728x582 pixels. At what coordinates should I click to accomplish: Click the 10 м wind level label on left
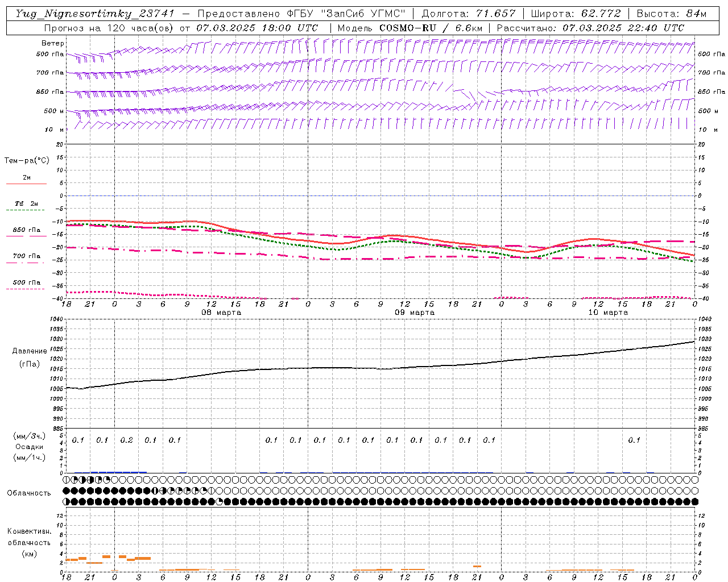[55, 130]
